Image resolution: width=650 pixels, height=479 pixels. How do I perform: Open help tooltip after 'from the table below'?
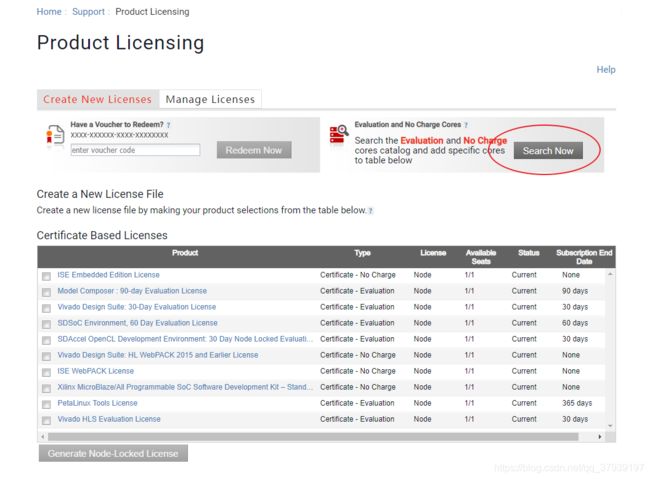[371, 211]
